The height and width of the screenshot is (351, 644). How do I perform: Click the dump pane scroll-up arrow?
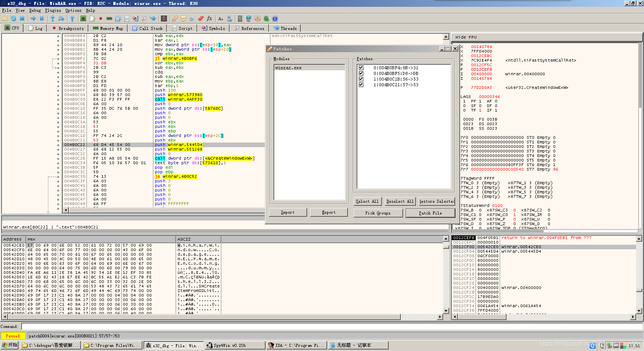tap(446, 239)
